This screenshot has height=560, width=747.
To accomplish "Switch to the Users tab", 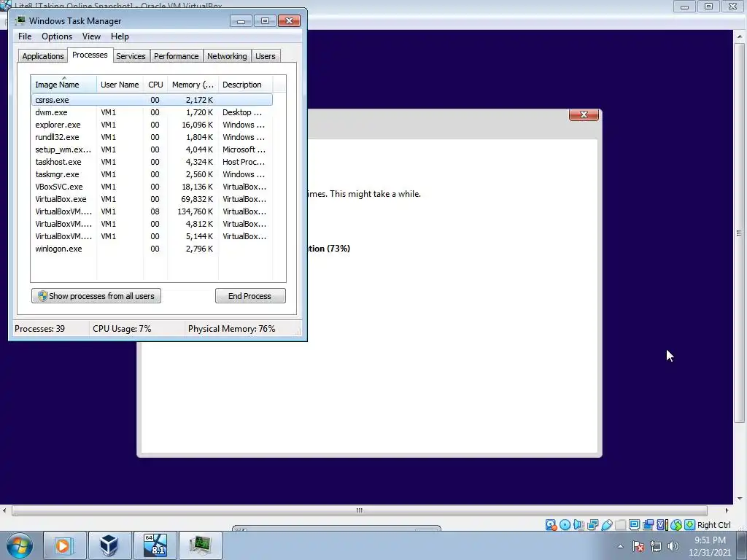I will 266,56.
